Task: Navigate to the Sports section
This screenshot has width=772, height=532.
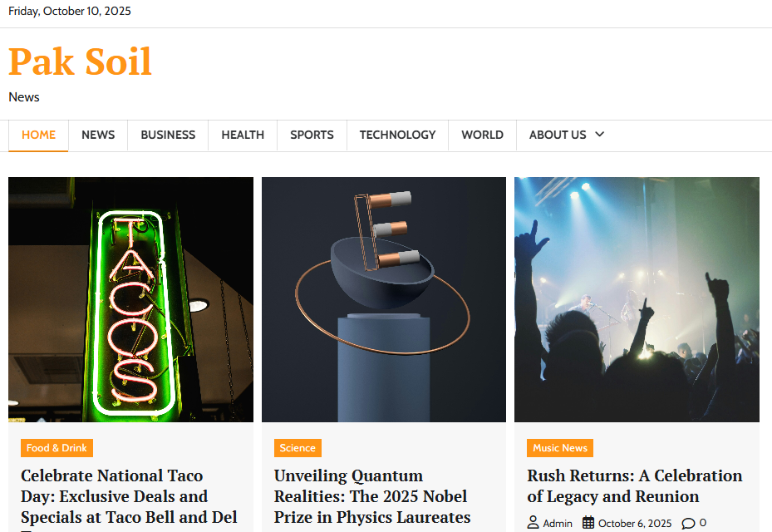Action: (x=312, y=135)
